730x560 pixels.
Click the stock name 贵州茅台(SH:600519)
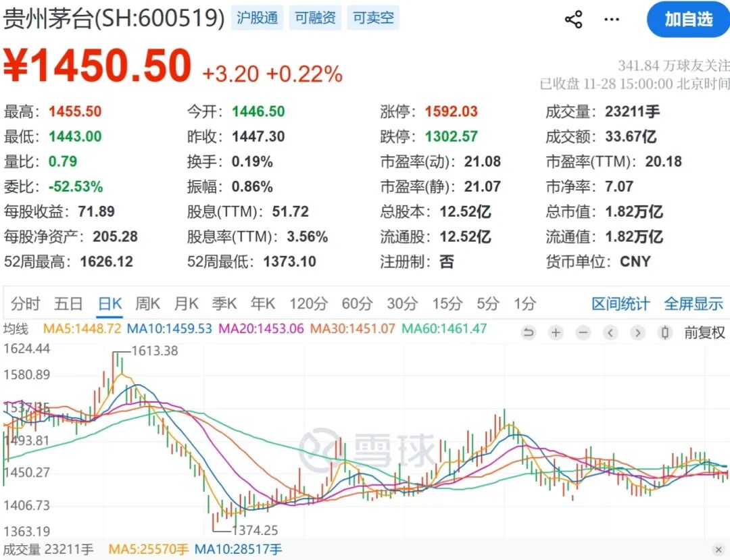click(114, 18)
